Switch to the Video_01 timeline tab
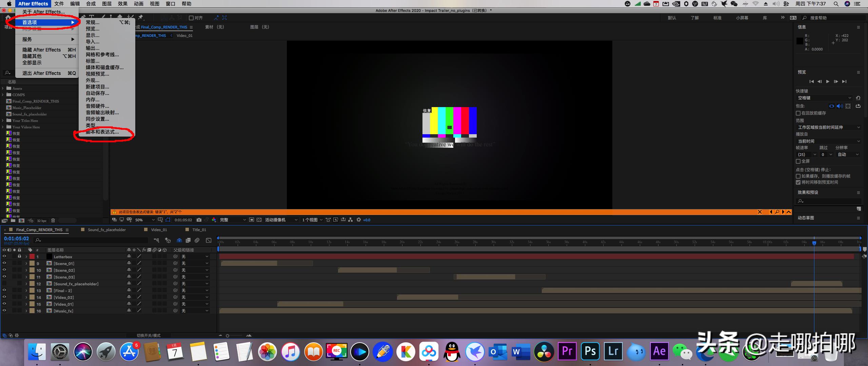The height and width of the screenshot is (366, 868). click(x=159, y=230)
